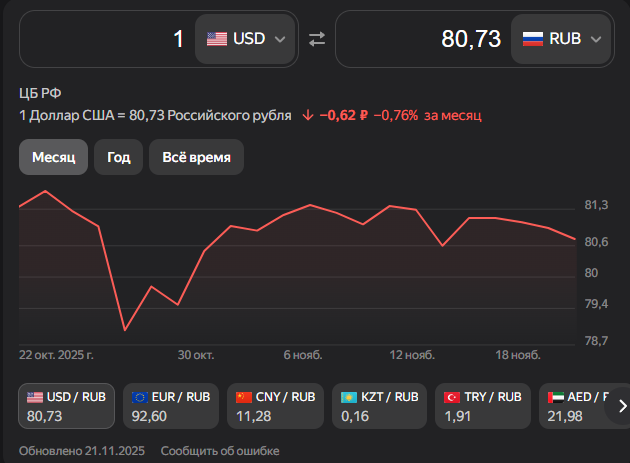Click the Russian flag icon in RUB selector

[x=533, y=39]
